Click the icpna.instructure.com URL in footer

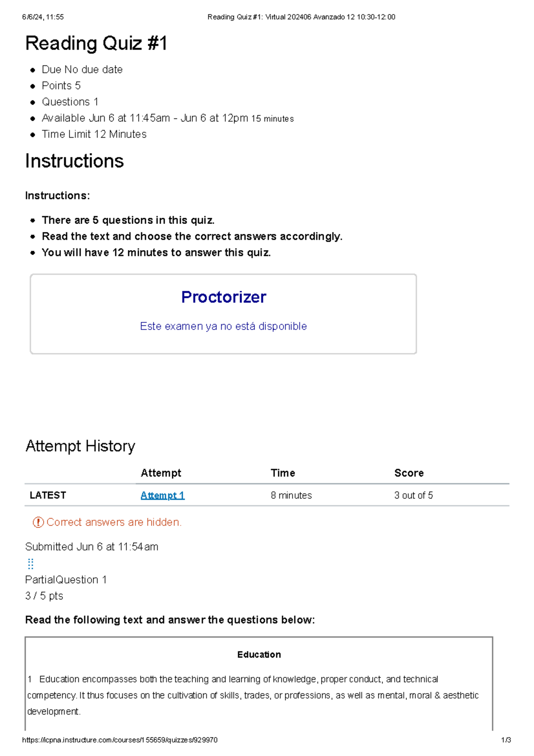point(120,740)
